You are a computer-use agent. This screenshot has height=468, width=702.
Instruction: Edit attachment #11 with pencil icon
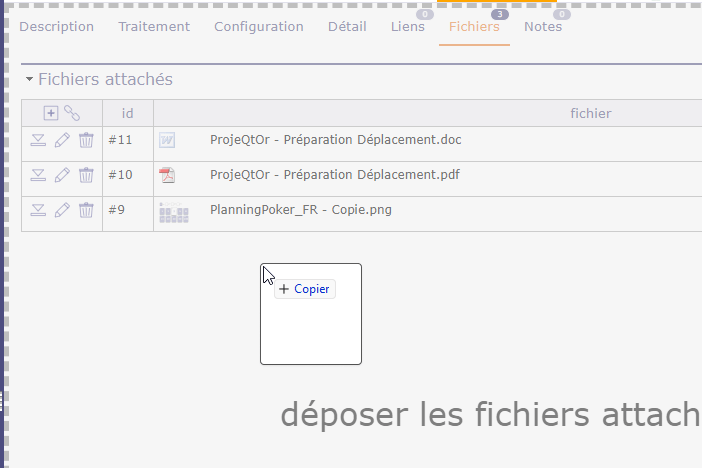(62, 140)
